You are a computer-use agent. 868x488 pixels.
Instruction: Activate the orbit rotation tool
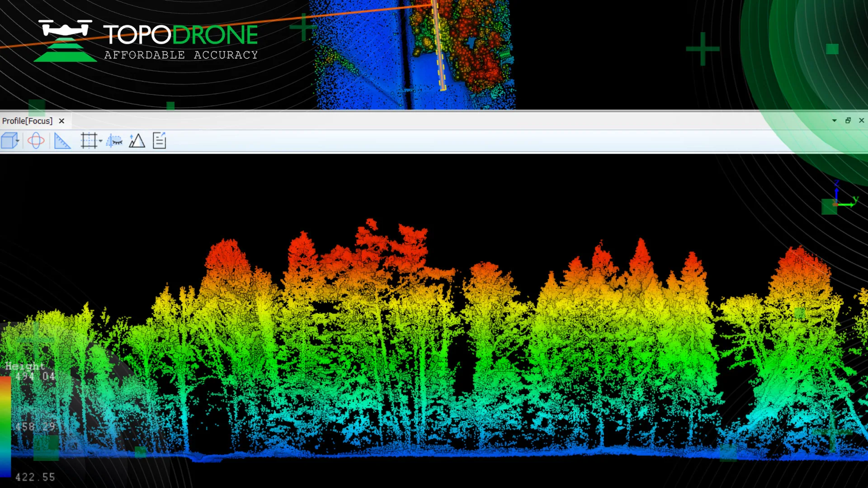(x=36, y=141)
